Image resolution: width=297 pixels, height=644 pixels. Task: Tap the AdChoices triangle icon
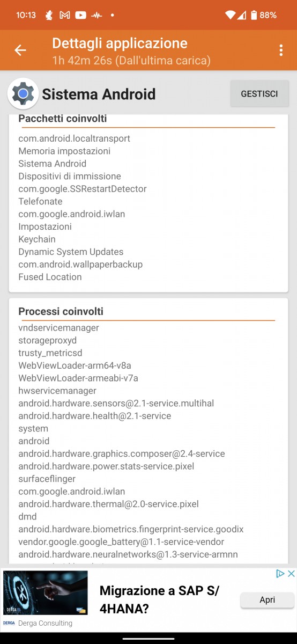coord(280,574)
